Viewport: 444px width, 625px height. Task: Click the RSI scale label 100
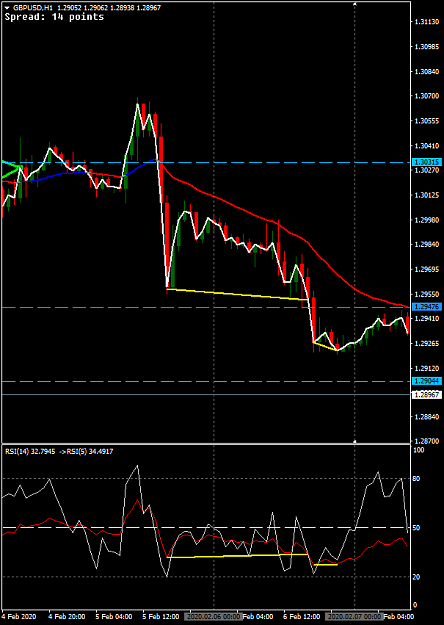coord(419,450)
